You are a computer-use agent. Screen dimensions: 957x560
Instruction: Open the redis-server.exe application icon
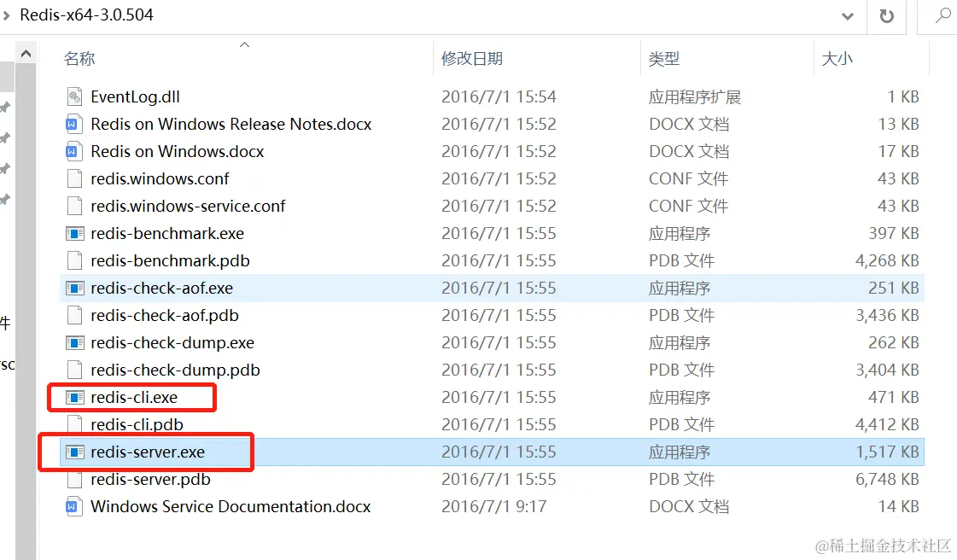point(75,452)
